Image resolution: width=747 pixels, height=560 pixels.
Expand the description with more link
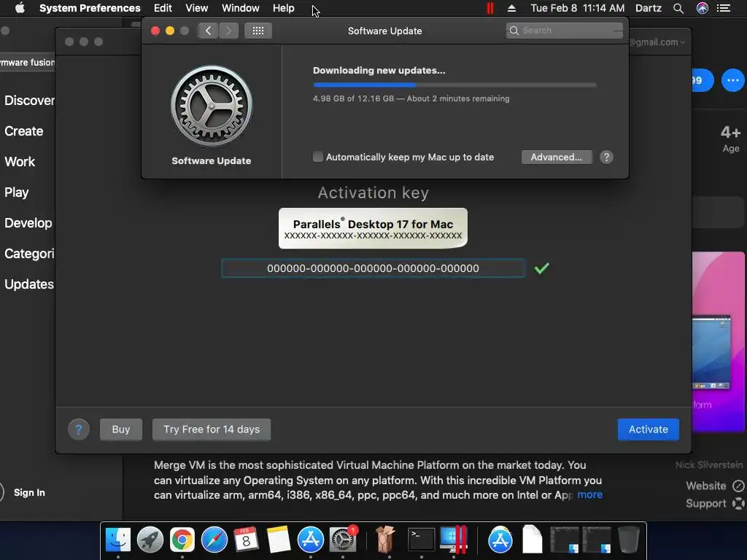[x=589, y=495]
